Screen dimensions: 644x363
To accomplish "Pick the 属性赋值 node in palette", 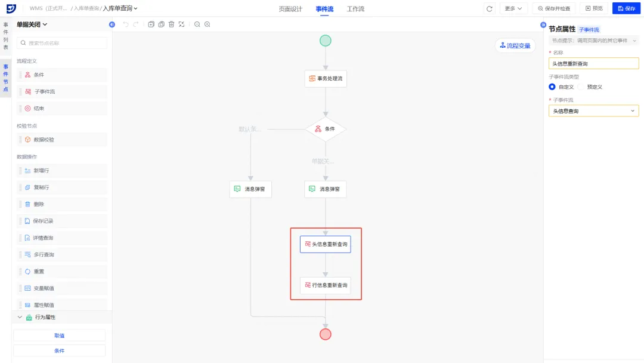I will click(61, 305).
